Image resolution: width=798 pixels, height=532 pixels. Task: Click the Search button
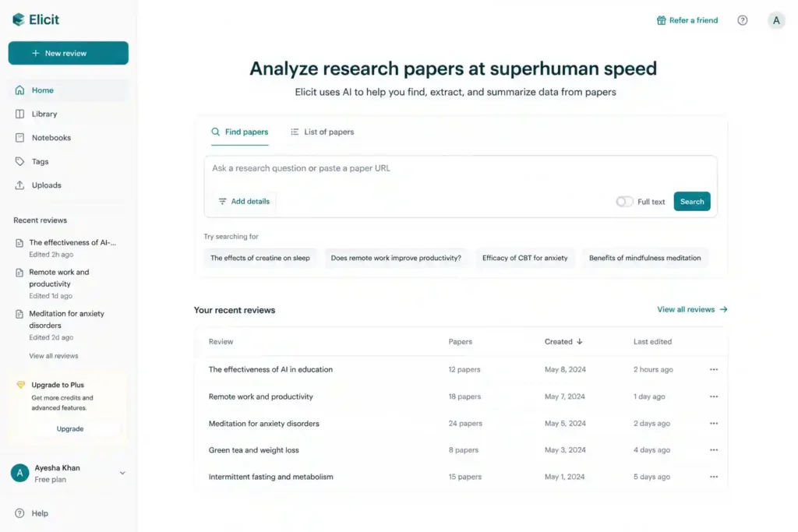point(692,202)
